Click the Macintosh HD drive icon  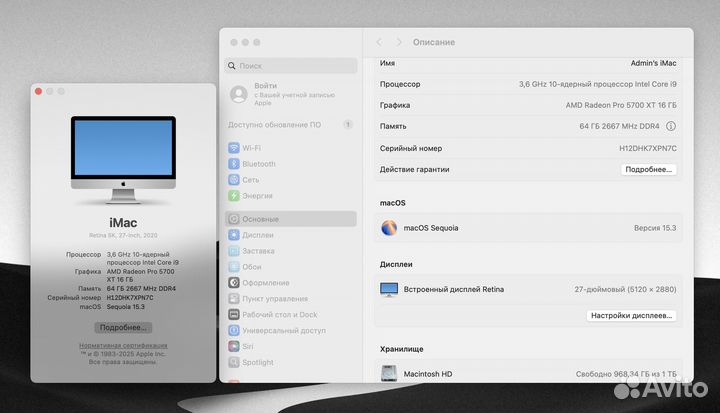(389, 373)
